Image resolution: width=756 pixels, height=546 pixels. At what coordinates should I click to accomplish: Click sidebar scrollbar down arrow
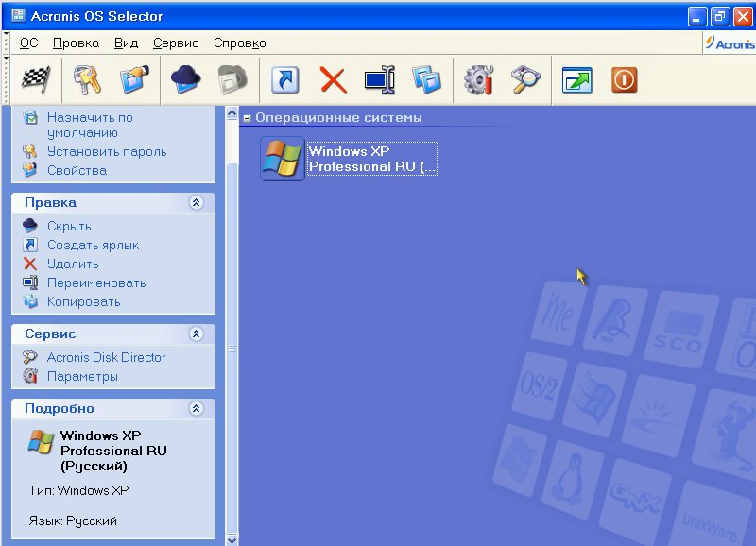(x=232, y=540)
